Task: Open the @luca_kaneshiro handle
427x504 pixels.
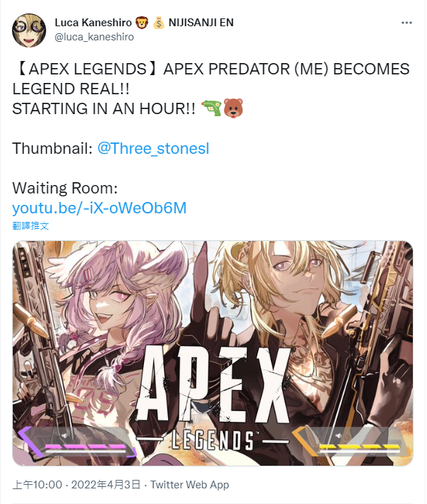Action: pos(94,38)
